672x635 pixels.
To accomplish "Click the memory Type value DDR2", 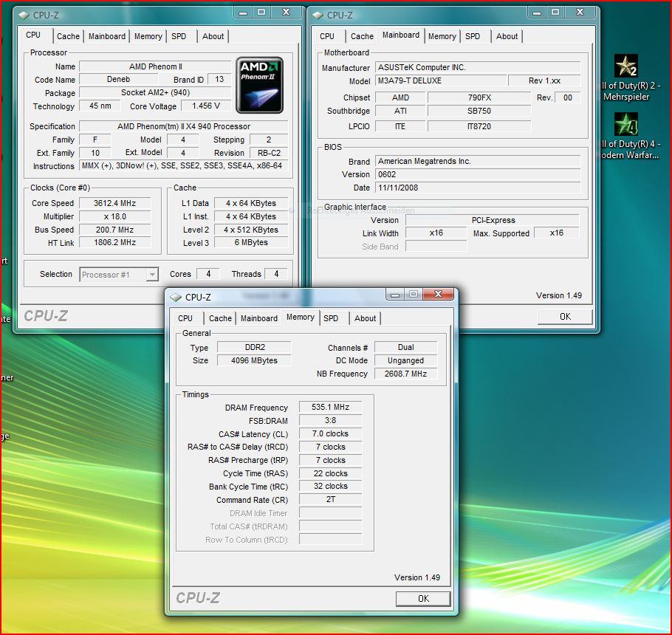I will pyautogui.click(x=255, y=347).
